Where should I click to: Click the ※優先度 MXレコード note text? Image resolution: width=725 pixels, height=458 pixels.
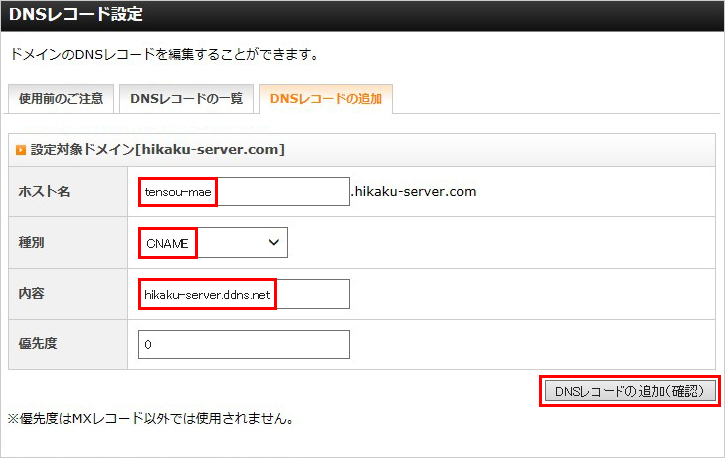point(150,418)
